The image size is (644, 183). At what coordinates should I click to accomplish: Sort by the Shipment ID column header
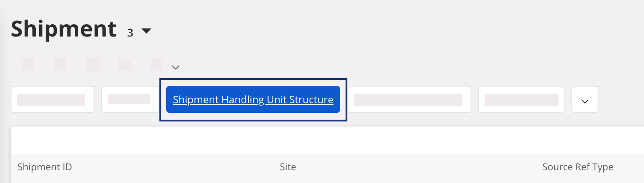[45, 167]
